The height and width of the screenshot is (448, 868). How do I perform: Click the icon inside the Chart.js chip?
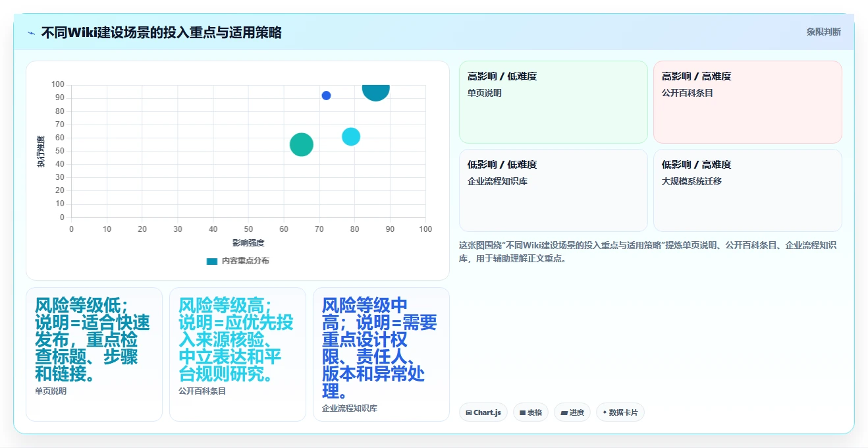coord(468,413)
